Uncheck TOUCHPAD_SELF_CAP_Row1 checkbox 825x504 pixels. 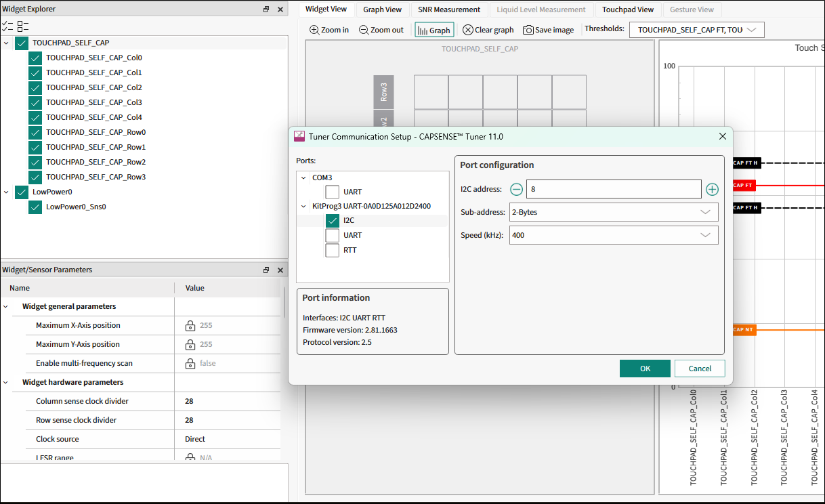[x=35, y=147]
